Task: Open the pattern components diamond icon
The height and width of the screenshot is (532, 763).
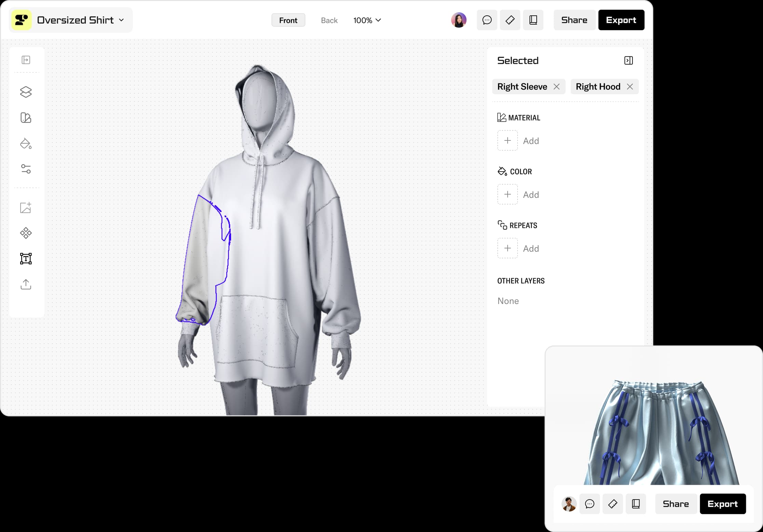Action: [x=26, y=233]
